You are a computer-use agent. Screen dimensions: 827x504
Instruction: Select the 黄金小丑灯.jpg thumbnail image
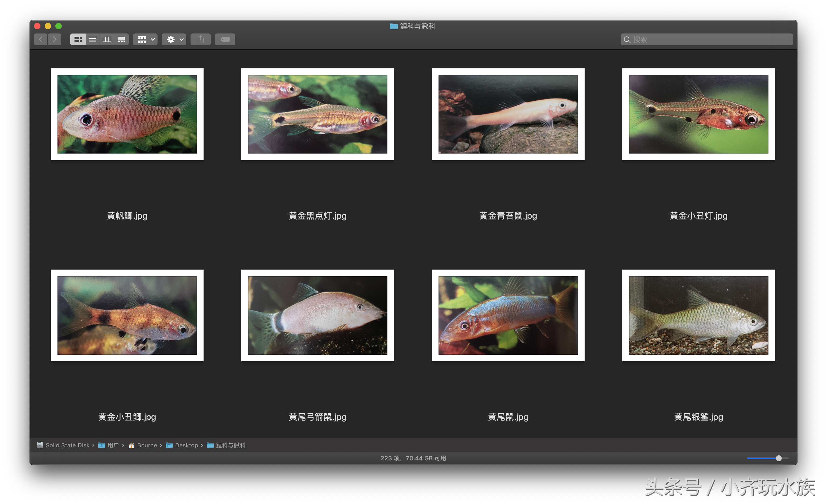pos(699,114)
